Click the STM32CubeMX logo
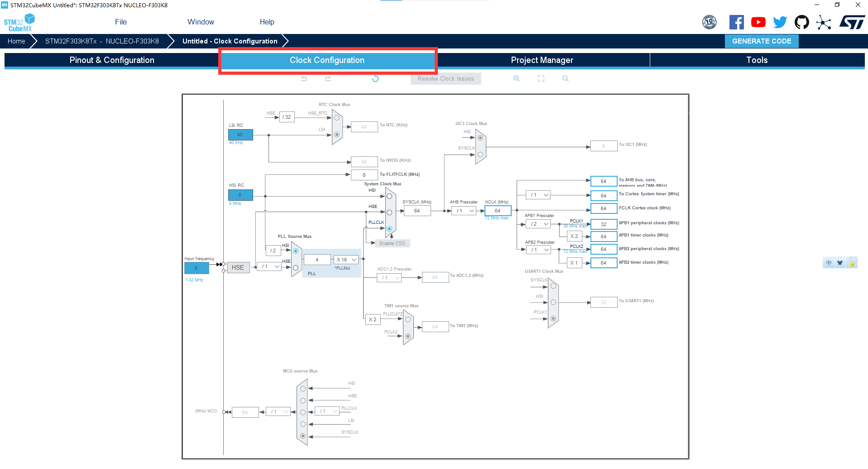 click(x=19, y=23)
